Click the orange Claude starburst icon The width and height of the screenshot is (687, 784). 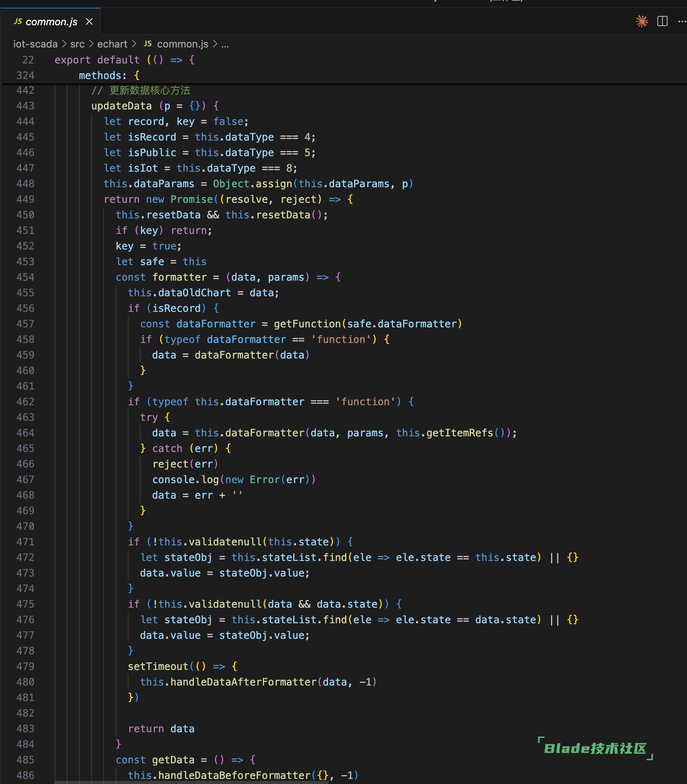[x=641, y=21]
